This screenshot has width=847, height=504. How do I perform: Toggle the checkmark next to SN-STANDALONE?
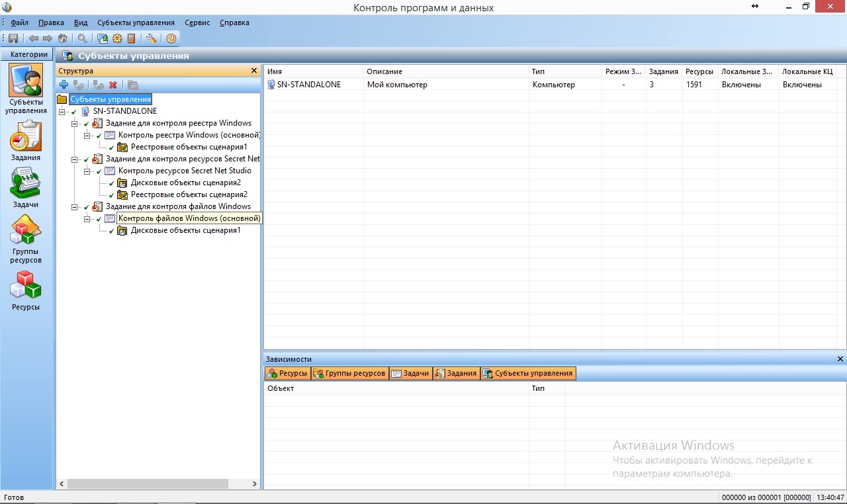[74, 112]
